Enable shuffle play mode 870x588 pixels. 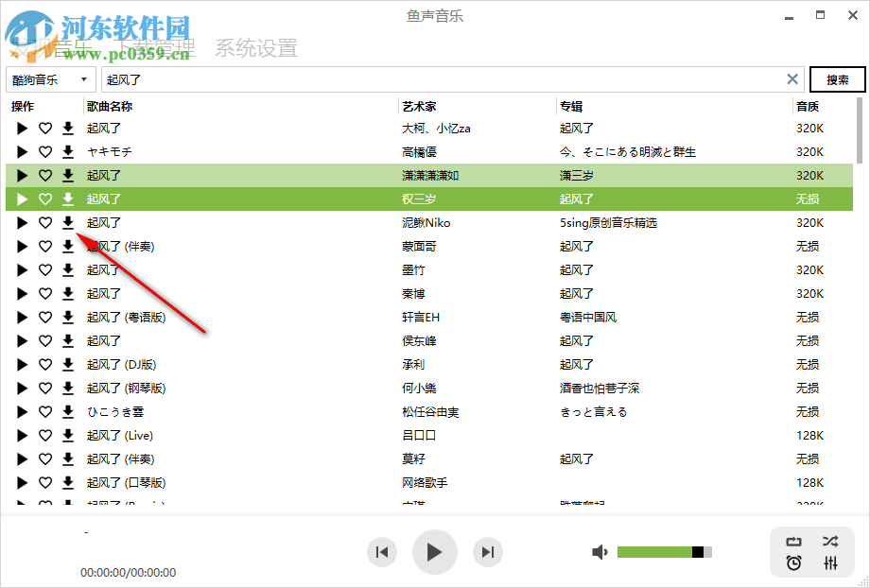[830, 541]
